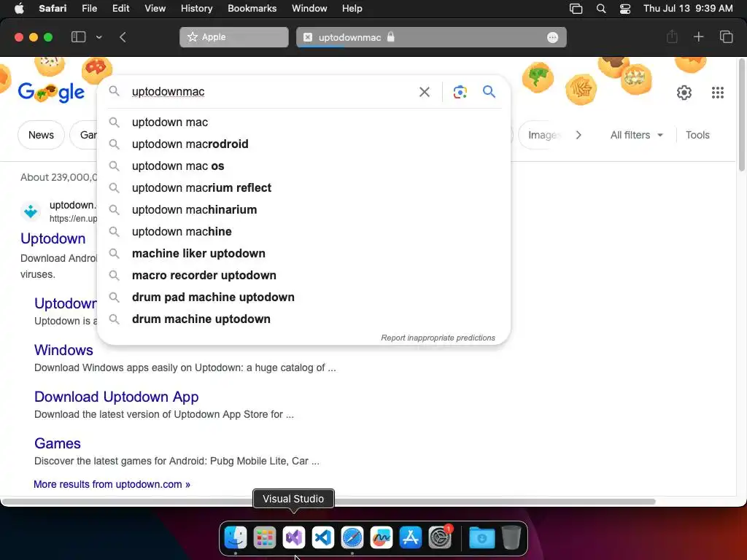Launch Visual Studio from the Dock
This screenshot has height=560, width=747.
coord(294,537)
